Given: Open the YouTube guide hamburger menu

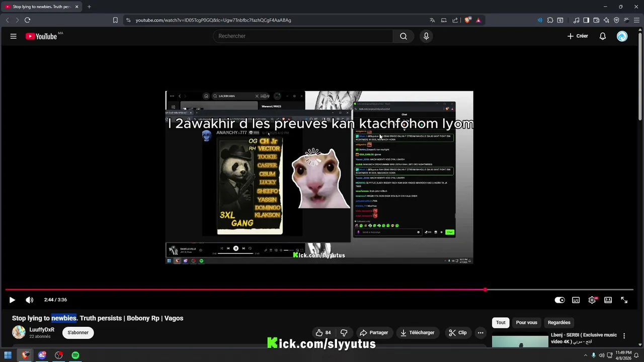Looking at the screenshot, I should pos(14,36).
